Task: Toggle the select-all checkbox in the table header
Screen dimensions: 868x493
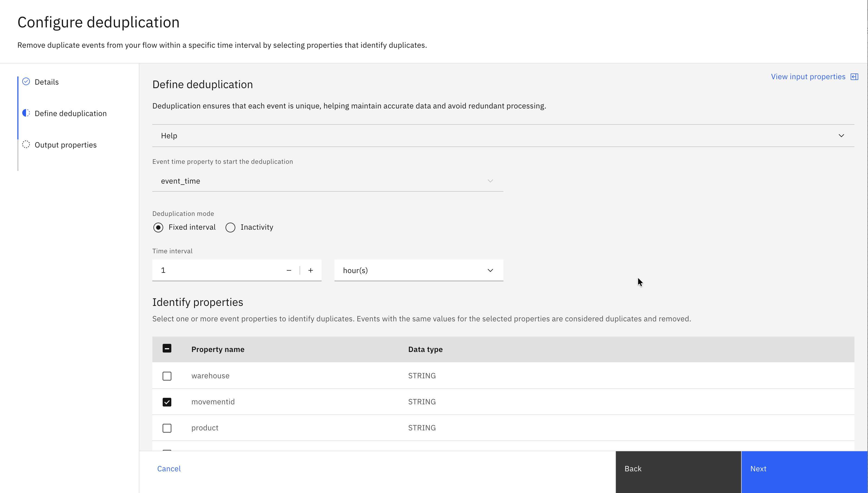Action: click(x=167, y=348)
